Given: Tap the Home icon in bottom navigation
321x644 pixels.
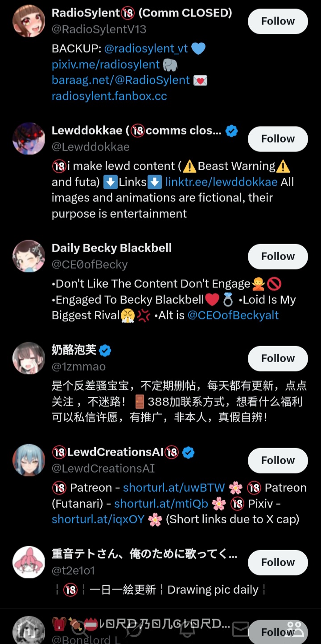Looking at the screenshot, I should pos(29,630).
